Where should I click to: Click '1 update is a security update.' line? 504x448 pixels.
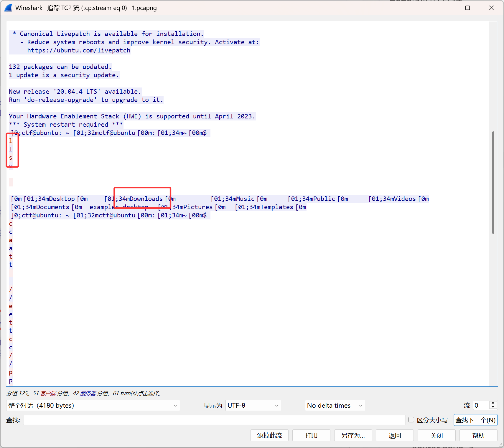64,75
